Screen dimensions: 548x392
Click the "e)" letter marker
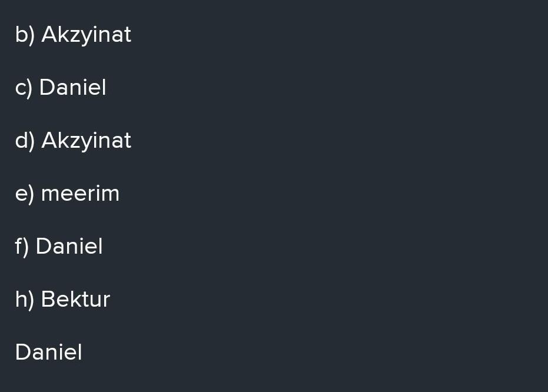click(x=25, y=194)
